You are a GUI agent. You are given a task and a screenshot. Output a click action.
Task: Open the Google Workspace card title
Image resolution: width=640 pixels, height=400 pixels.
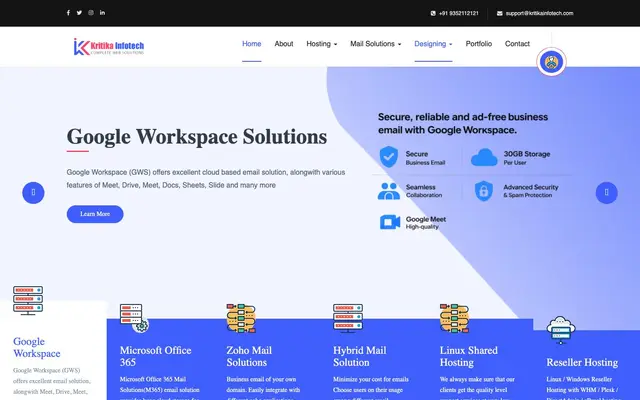tap(37, 347)
